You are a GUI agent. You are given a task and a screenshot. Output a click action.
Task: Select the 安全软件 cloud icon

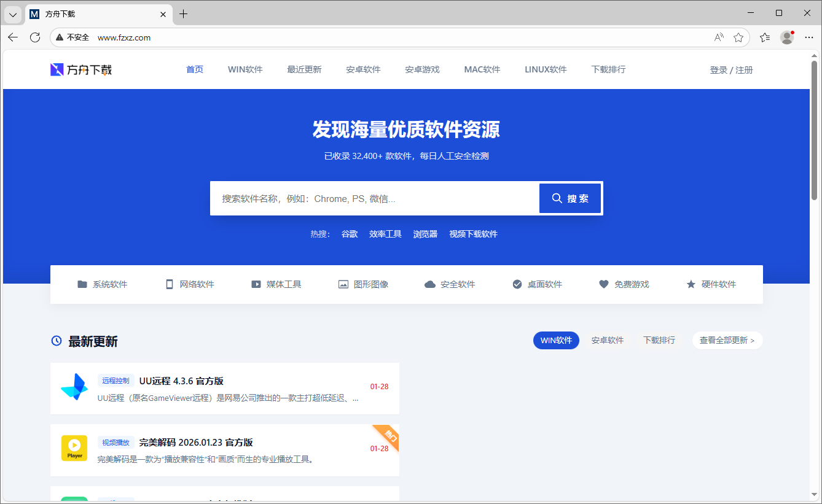[429, 284]
